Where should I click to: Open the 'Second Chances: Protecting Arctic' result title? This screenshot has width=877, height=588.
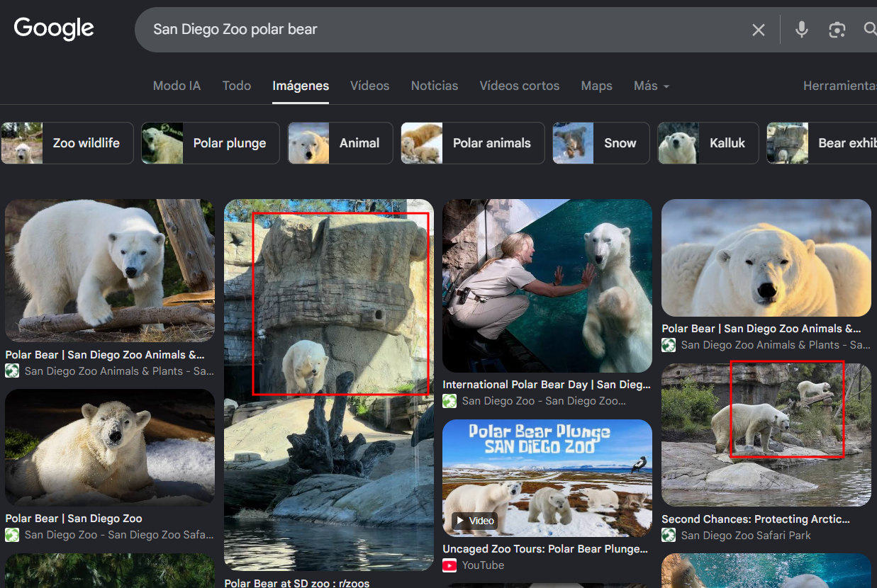click(x=756, y=519)
